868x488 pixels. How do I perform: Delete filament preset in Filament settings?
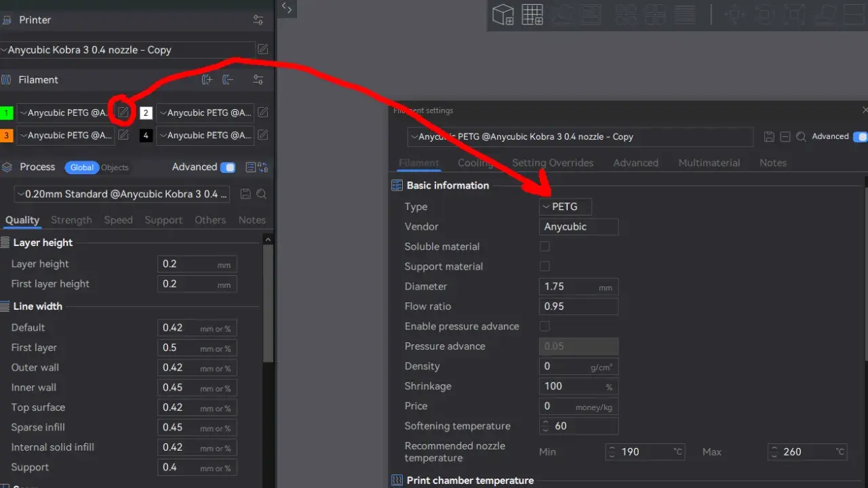(785, 137)
